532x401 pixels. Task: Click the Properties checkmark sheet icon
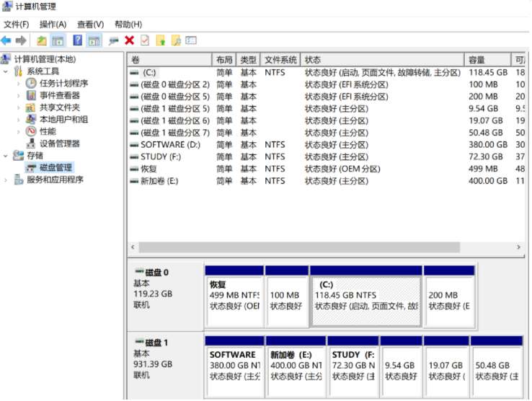tap(145, 41)
